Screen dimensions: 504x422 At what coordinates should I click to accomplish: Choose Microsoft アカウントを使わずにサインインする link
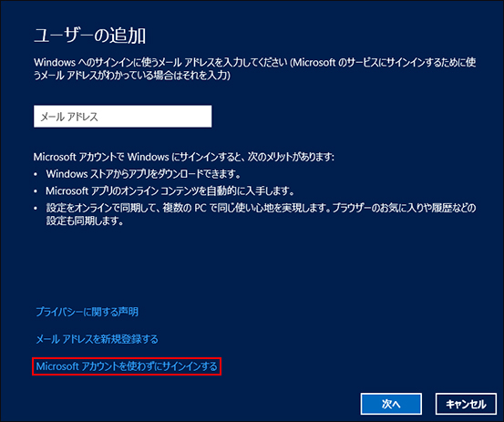127,366
